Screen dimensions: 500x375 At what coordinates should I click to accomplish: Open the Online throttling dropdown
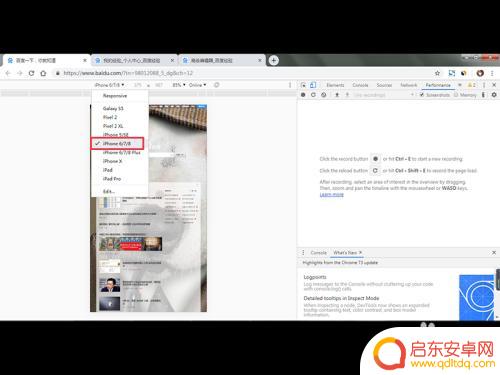point(198,85)
